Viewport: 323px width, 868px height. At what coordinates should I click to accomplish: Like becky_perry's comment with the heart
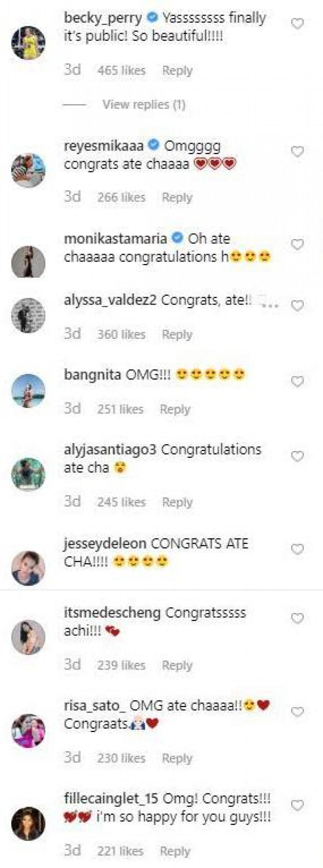pyautogui.click(x=297, y=24)
